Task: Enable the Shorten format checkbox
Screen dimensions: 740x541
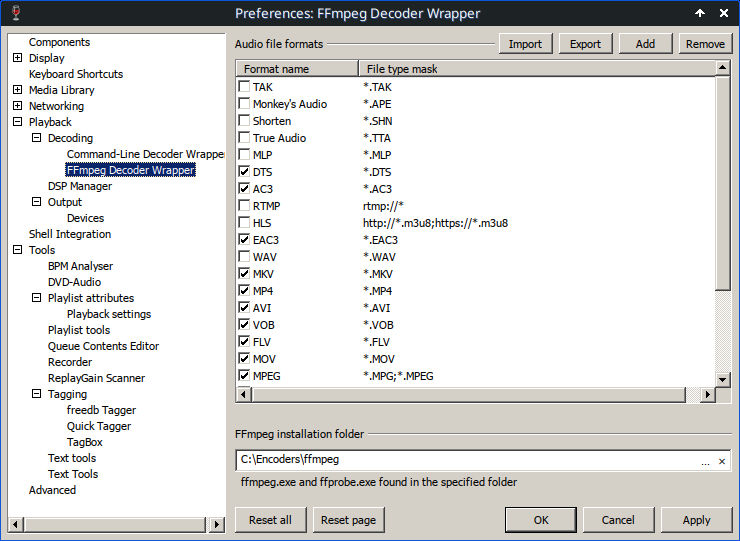Action: (x=244, y=120)
